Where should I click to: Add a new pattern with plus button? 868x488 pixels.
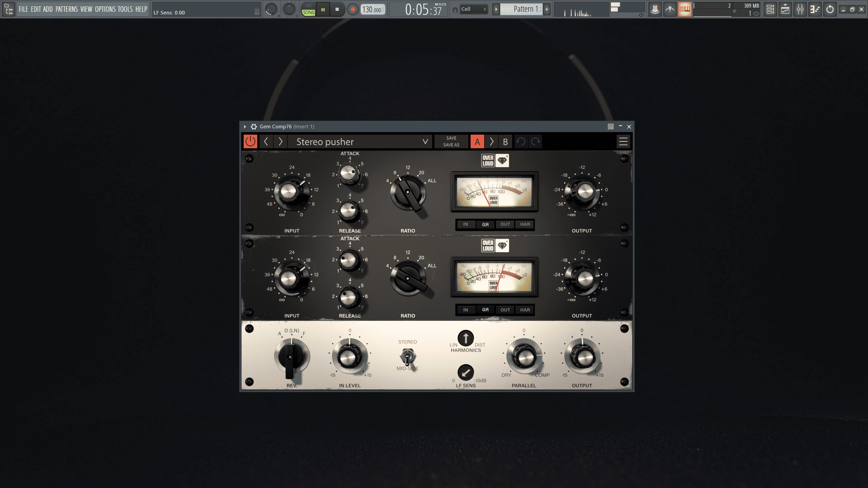547,9
